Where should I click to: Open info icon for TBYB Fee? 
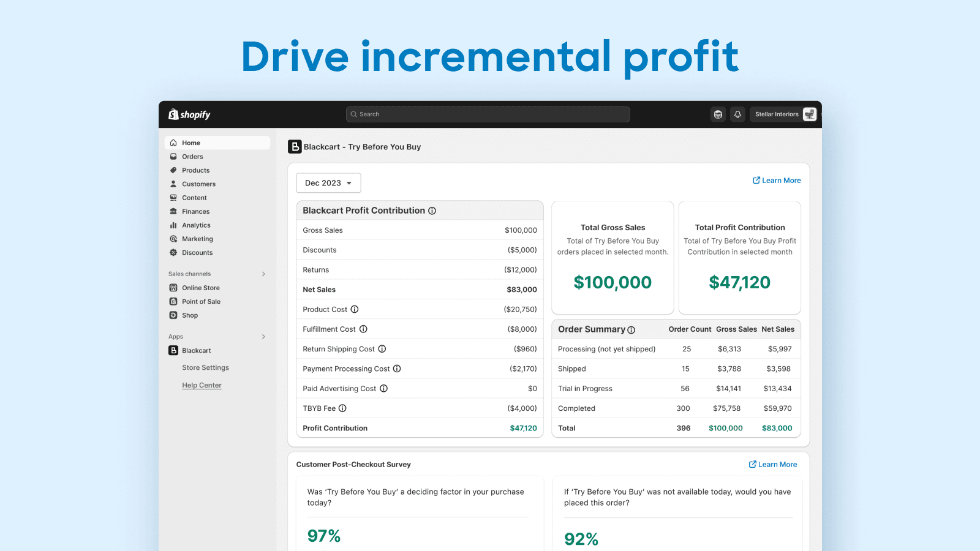[343, 408]
